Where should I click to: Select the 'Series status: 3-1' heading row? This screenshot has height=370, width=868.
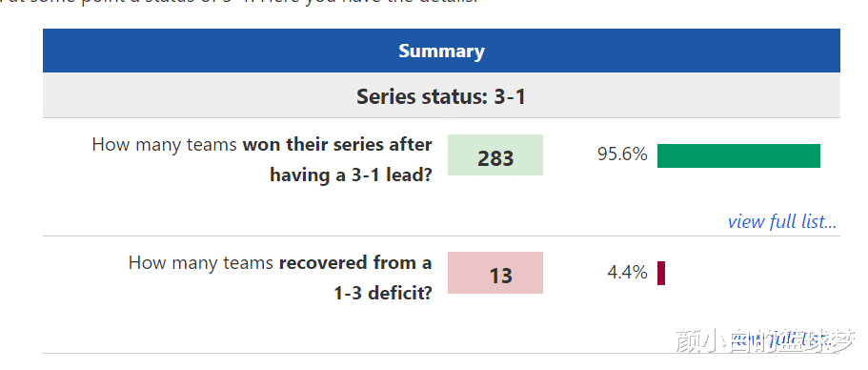point(441,95)
